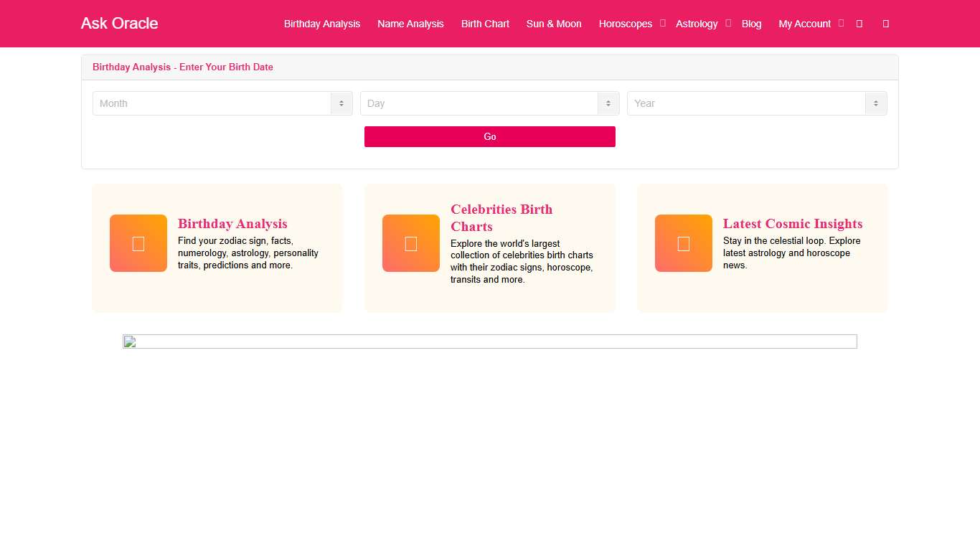
Task: Open the Sun & Moon menu
Action: 554,23
